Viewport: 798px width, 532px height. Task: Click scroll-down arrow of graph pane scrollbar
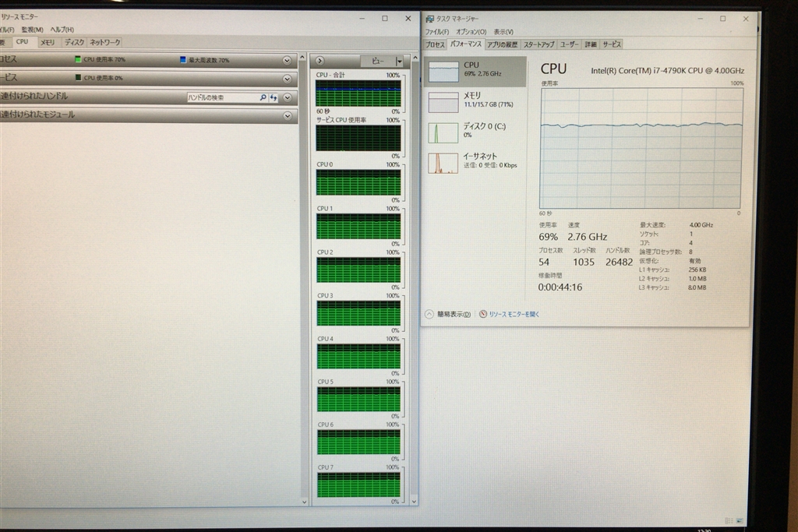point(414,502)
